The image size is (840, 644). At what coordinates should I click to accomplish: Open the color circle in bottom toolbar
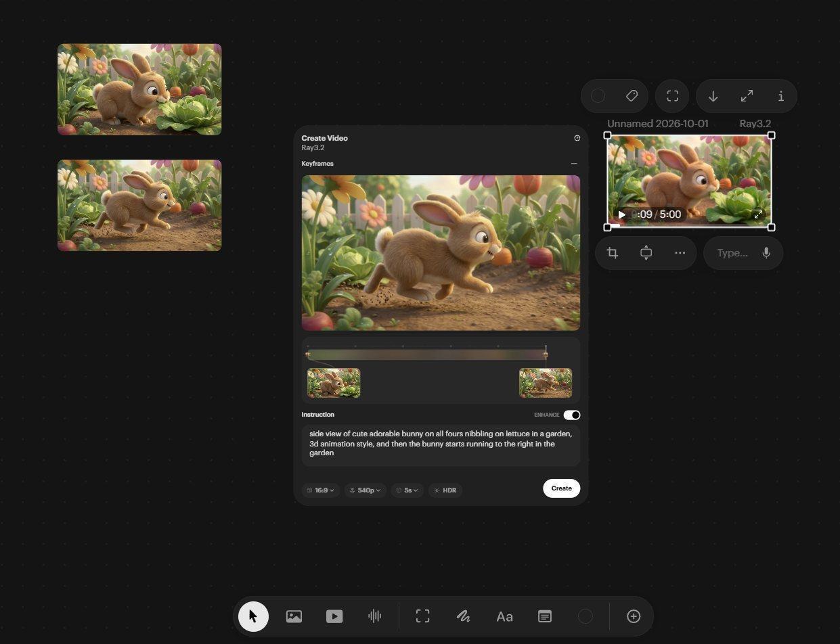(x=585, y=616)
